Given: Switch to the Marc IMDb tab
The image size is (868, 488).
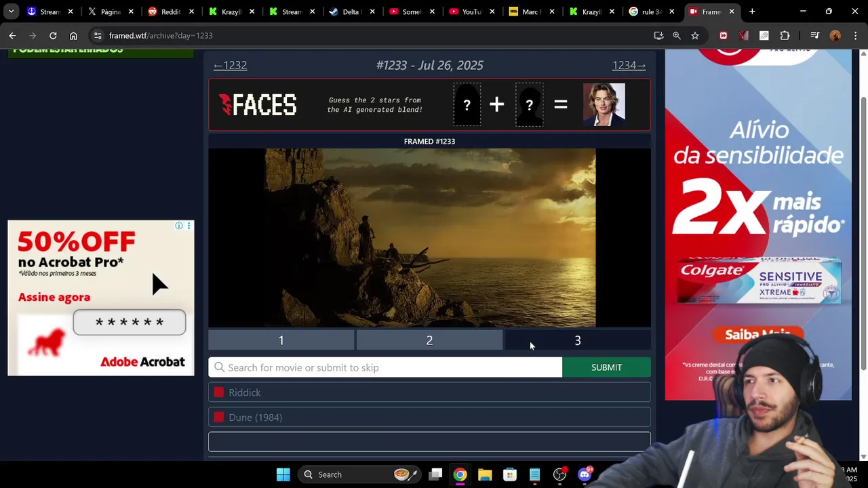Looking at the screenshot, I should (531, 12).
